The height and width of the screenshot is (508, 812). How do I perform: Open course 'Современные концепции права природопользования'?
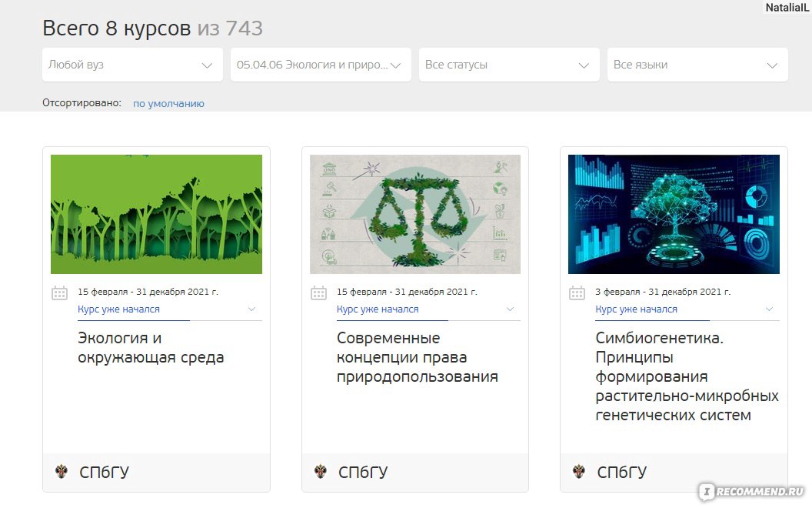coord(418,357)
